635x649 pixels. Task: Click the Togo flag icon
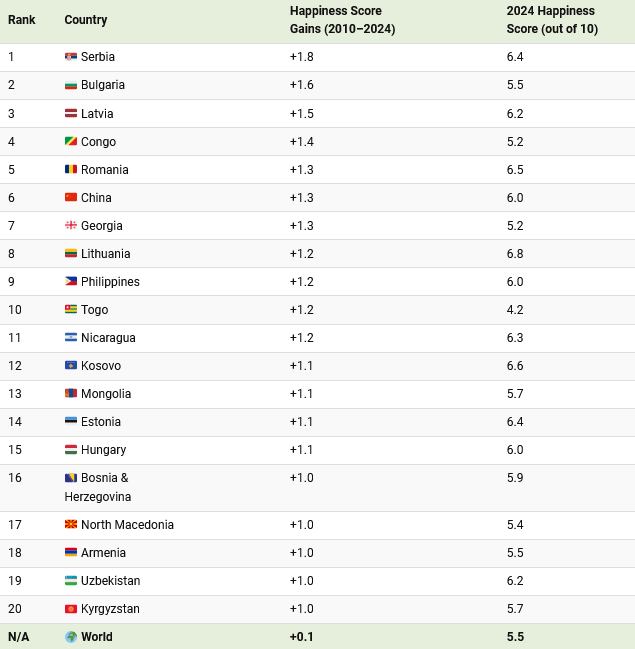pos(71,310)
